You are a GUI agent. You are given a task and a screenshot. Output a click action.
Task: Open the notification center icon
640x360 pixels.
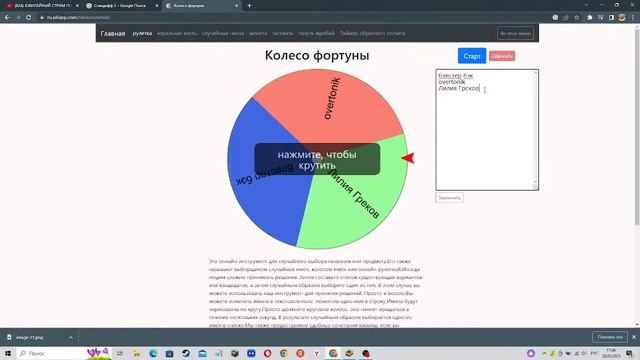[629, 353]
